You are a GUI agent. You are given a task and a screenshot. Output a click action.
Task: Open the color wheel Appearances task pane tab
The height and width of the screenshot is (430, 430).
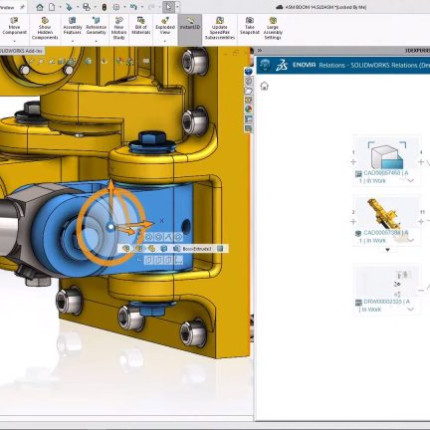[248, 109]
